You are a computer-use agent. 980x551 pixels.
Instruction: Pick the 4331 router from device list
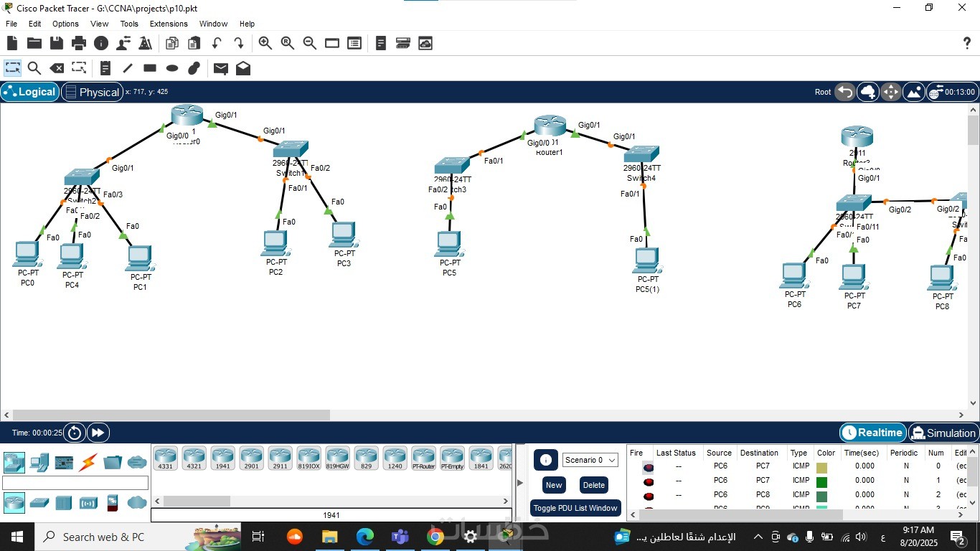165,458
